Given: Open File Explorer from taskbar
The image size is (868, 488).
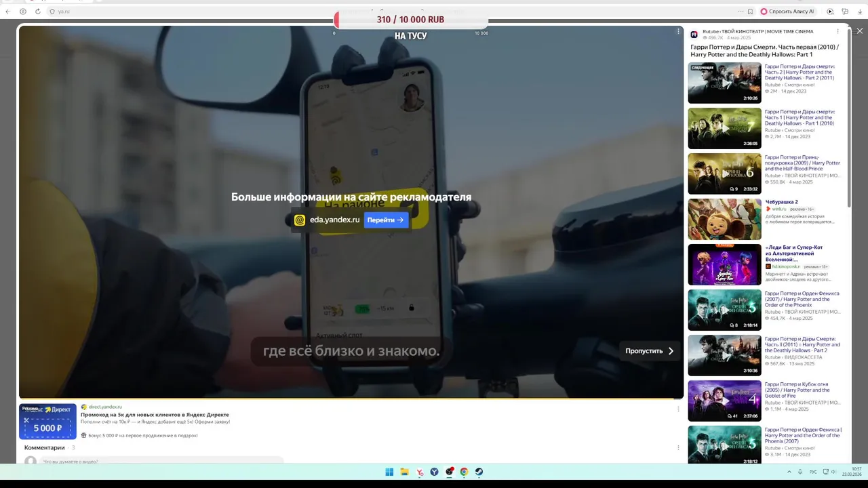Looking at the screenshot, I should point(404,472).
